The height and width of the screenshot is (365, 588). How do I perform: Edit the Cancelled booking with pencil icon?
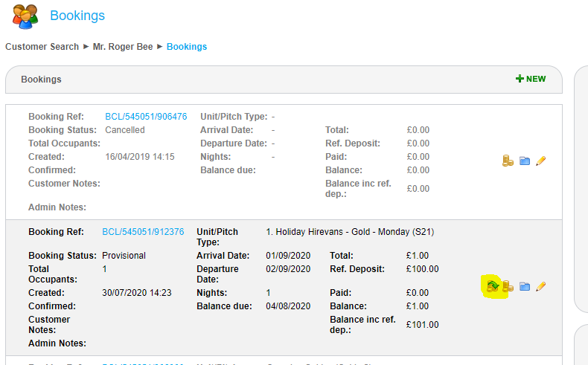(541, 161)
